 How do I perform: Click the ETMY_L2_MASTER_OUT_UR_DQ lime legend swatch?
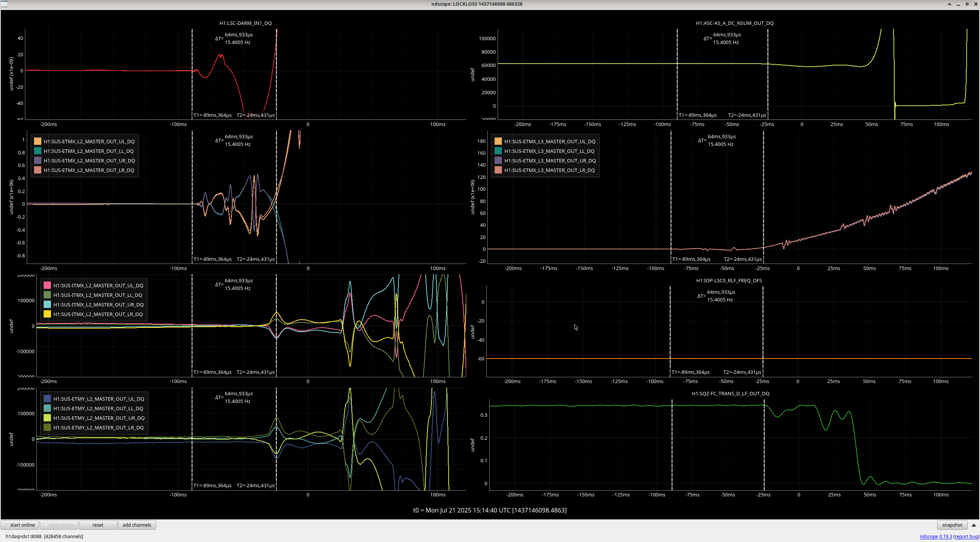[47, 418]
